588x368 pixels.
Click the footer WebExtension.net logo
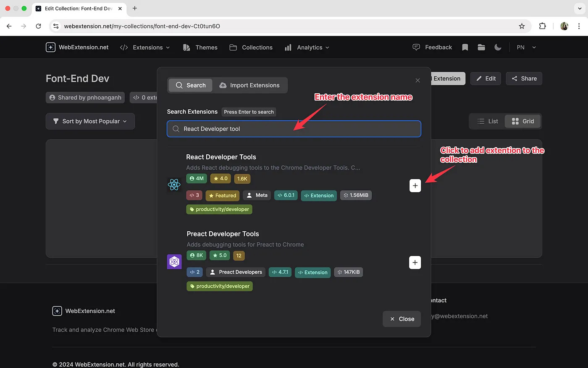84,311
